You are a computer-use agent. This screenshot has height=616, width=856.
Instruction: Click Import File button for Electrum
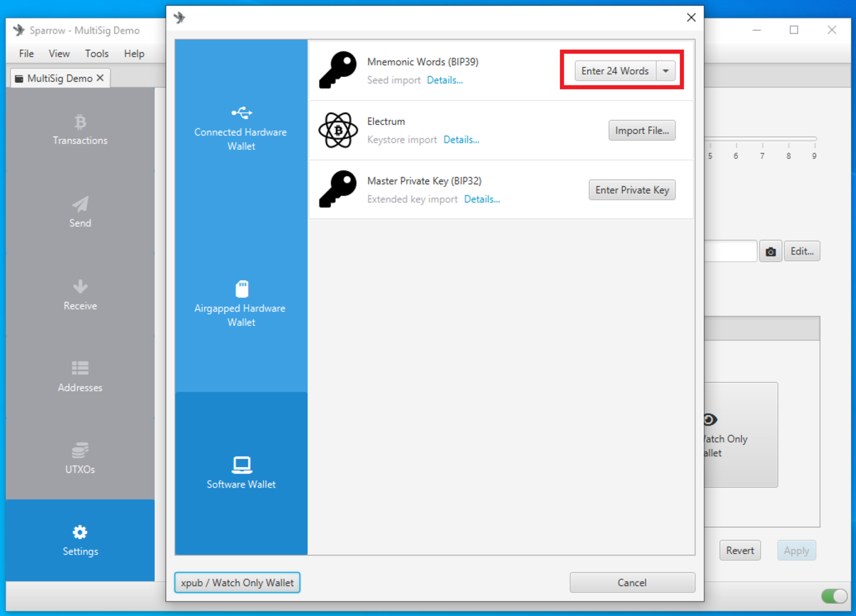click(x=642, y=130)
